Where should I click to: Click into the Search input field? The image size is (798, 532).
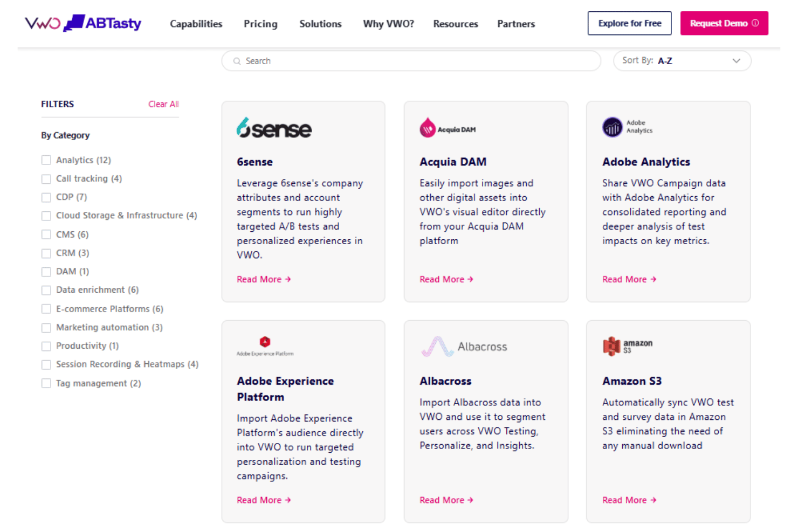(411, 61)
